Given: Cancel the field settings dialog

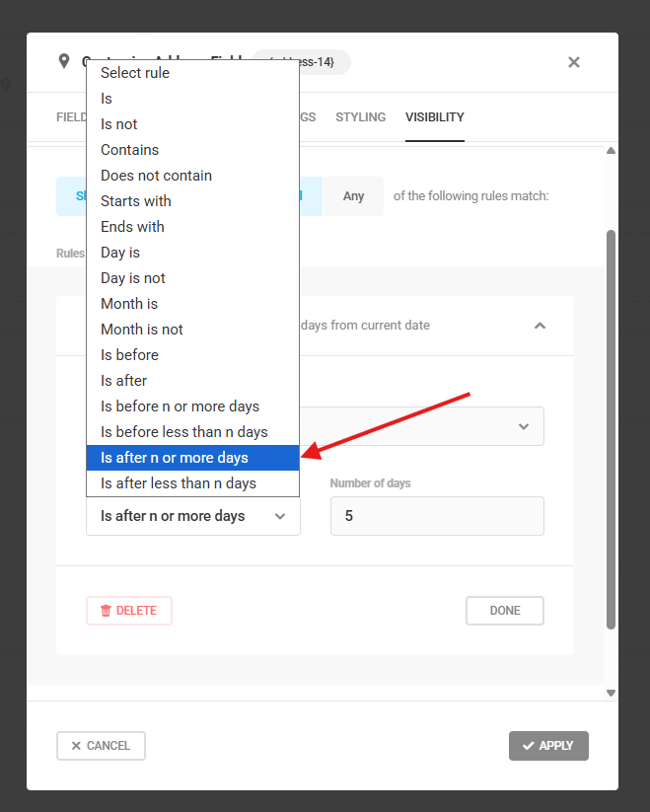Looking at the screenshot, I should point(101,746).
